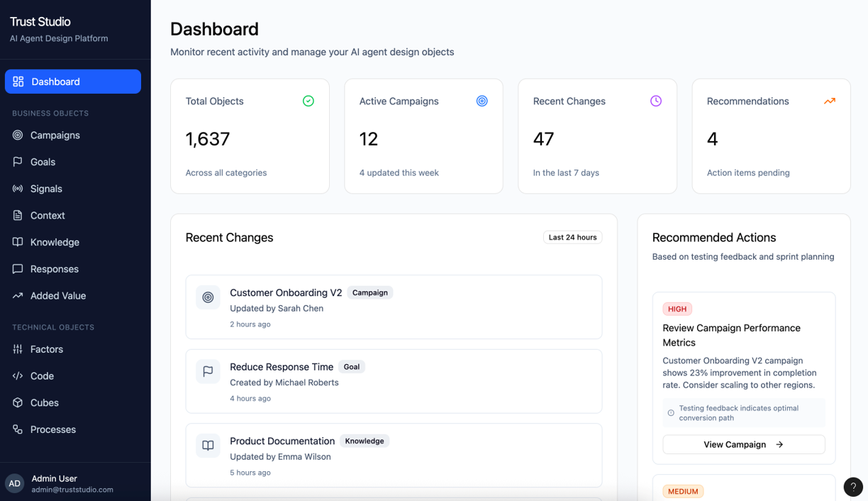The height and width of the screenshot is (501, 868).
Task: Select Added Value in the sidebar
Action: (57, 296)
